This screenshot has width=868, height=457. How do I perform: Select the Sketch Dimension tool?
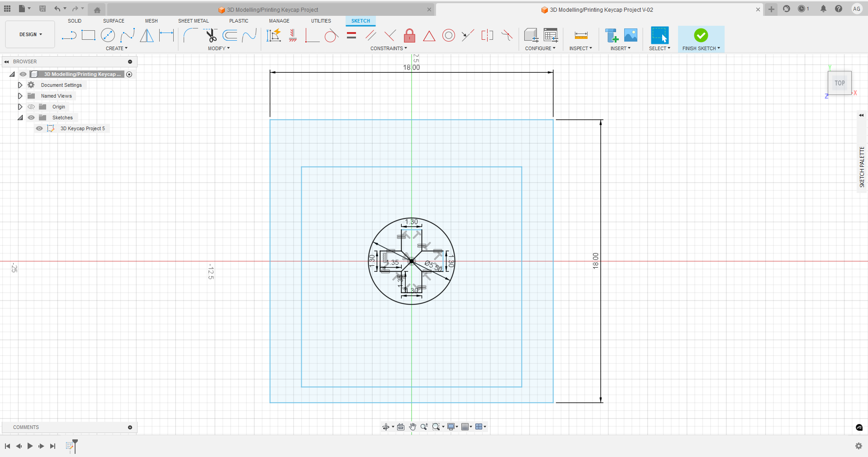166,35
